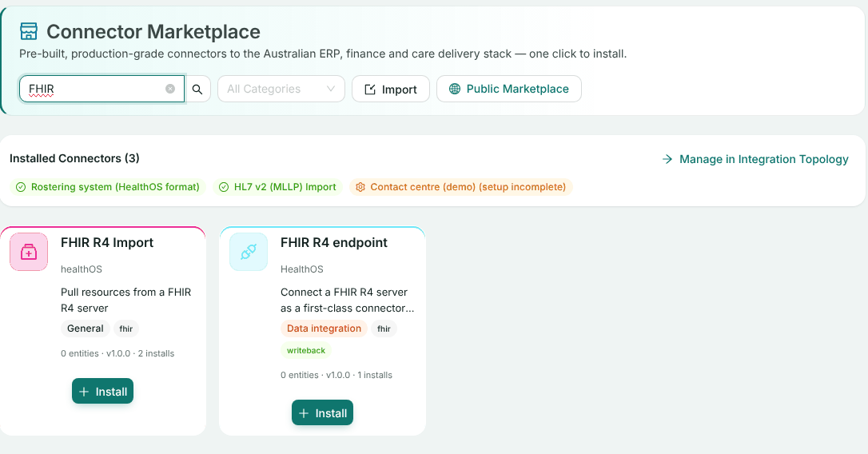Image resolution: width=868 pixels, height=454 pixels.
Task: Click the import arrow icon
Action: [370, 90]
